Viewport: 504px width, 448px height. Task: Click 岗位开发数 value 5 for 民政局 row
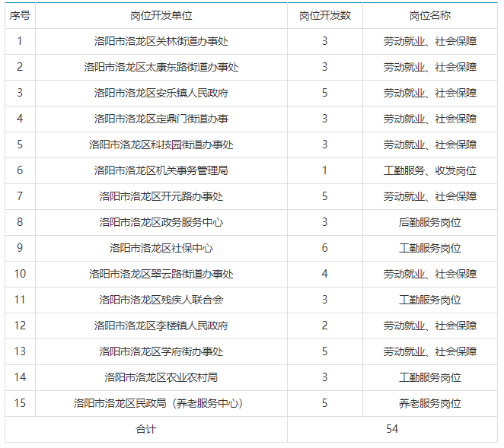point(325,403)
